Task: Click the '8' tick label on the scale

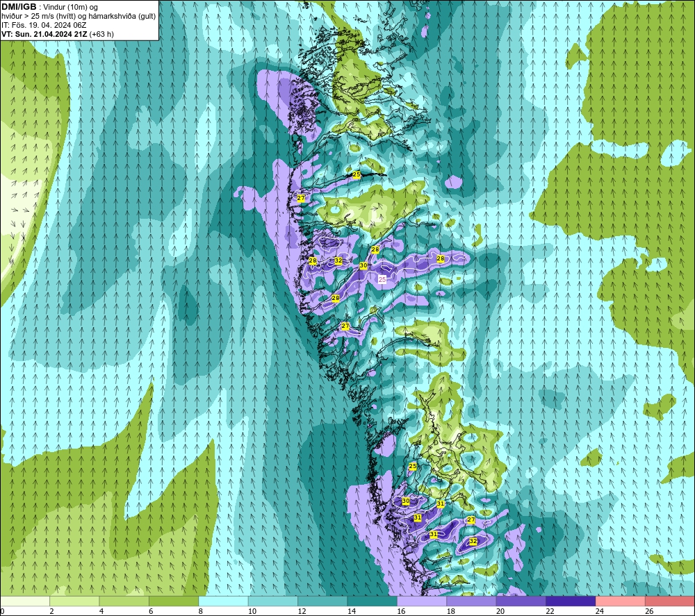Action: pos(201,611)
